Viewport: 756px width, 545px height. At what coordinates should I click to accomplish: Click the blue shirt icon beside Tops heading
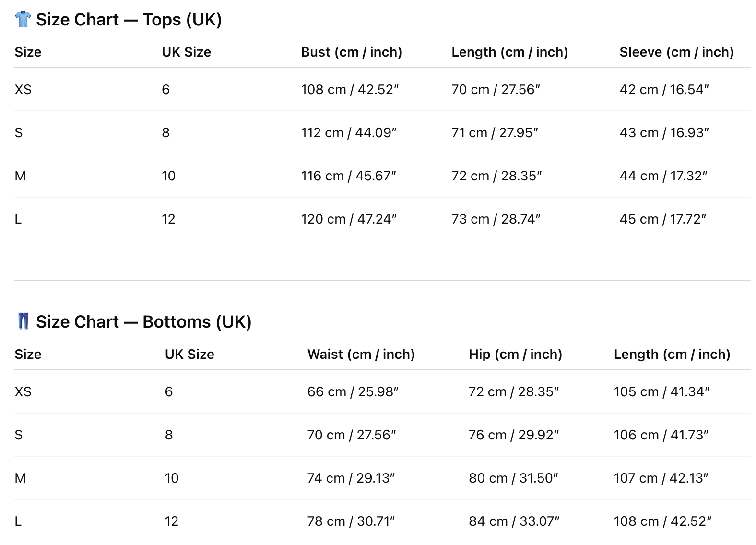[x=23, y=19]
